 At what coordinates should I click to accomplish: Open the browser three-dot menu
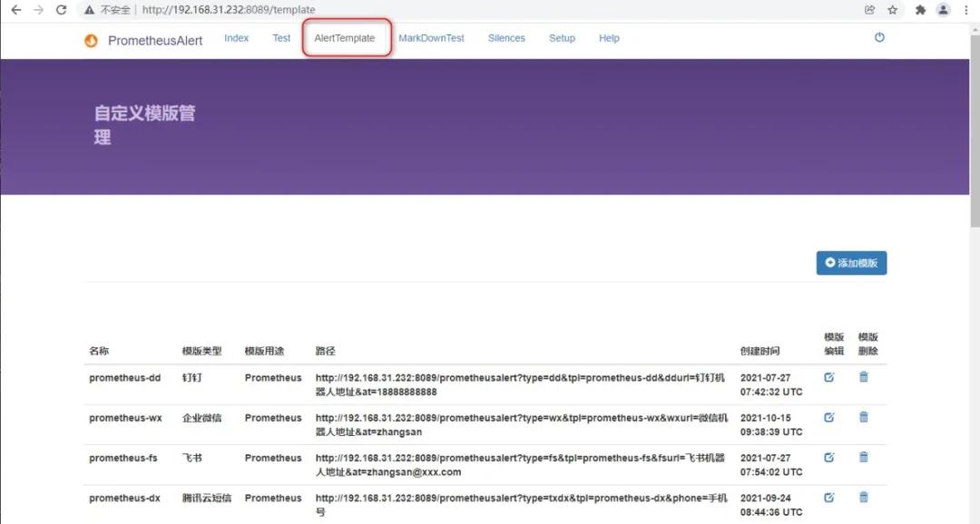966,10
